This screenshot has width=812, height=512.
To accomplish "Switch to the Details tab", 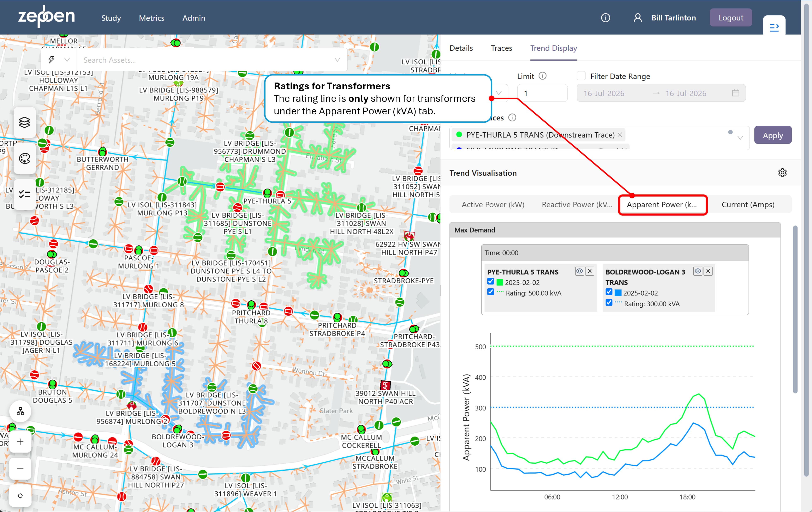I will [x=461, y=48].
